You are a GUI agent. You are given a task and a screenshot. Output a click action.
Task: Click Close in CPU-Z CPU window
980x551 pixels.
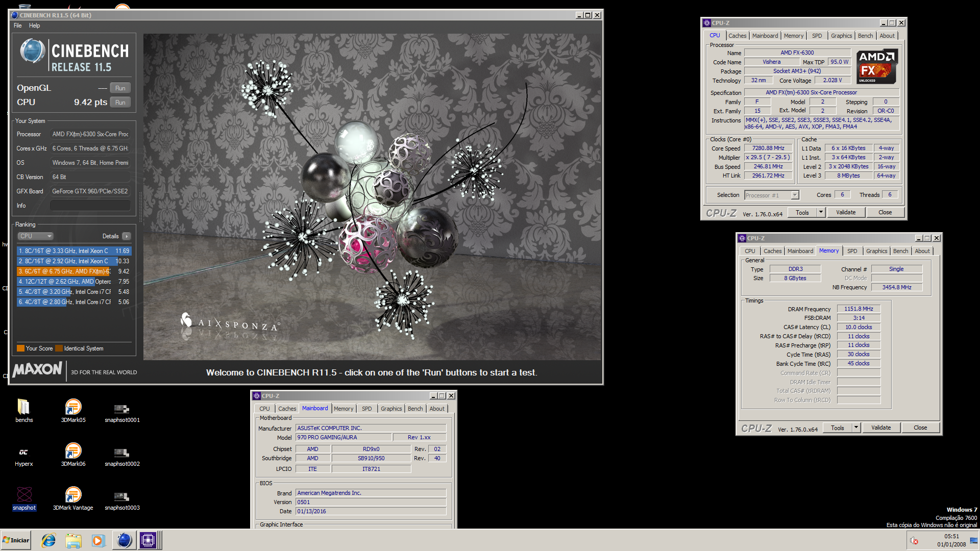(x=885, y=212)
